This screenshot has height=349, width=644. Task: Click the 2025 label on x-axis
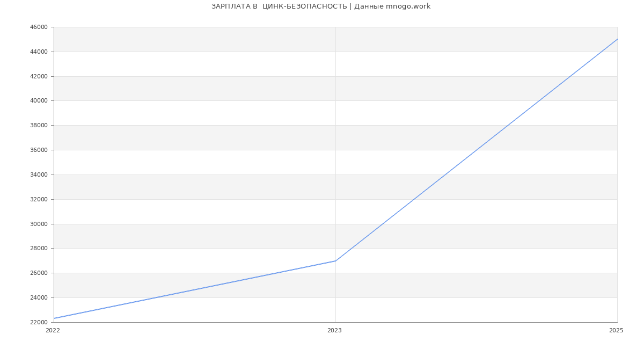[x=616, y=330]
